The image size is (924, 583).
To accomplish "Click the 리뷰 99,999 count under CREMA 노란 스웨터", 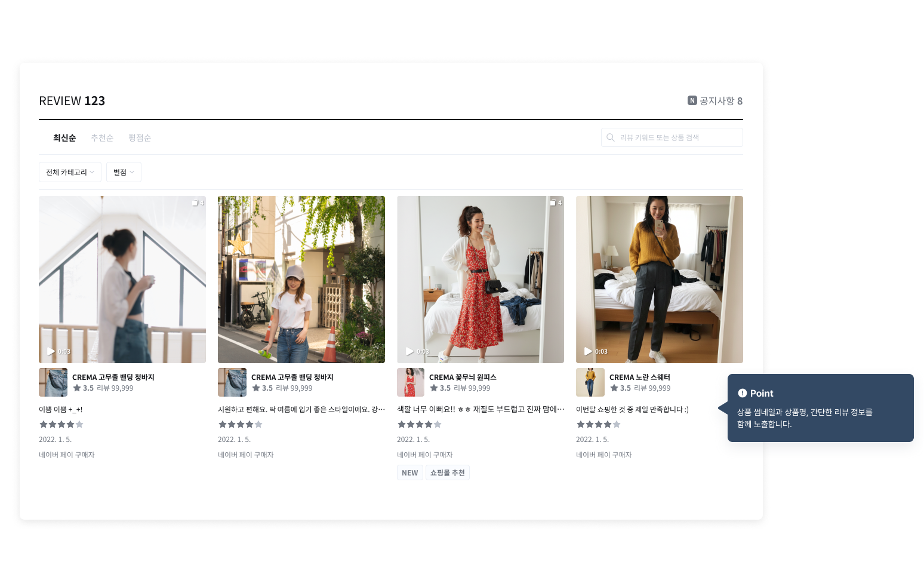I will tap(652, 388).
